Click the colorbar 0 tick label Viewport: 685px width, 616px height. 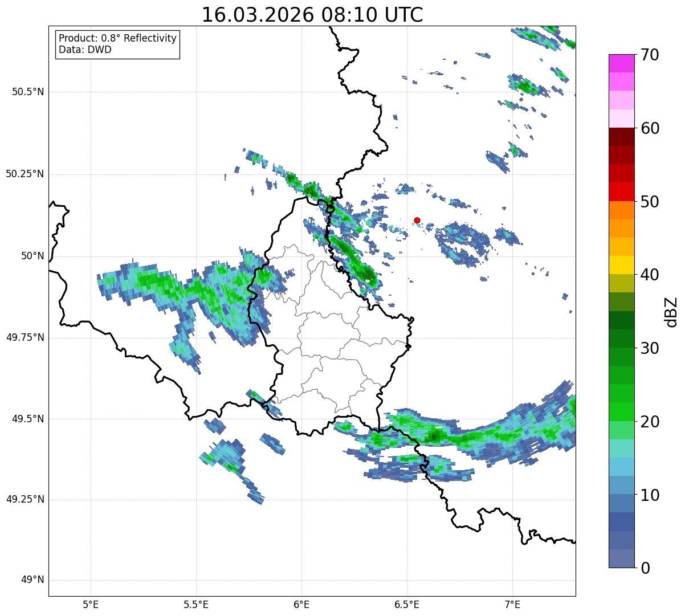coord(645,568)
